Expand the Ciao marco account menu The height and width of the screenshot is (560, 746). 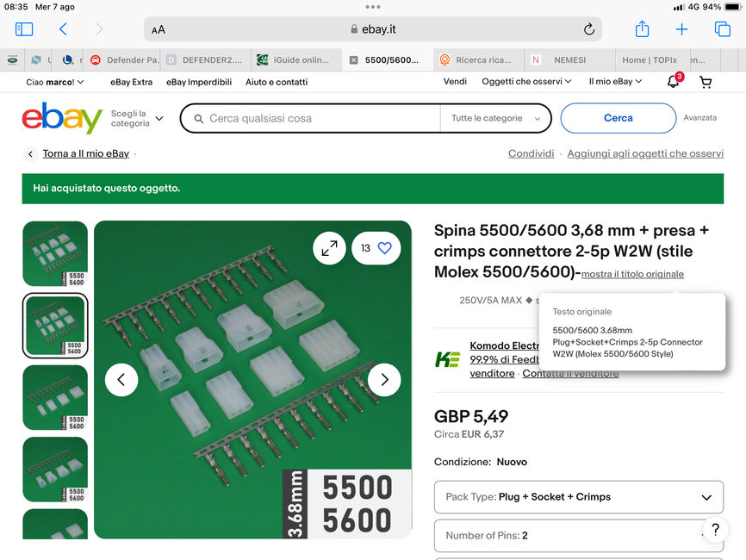click(x=55, y=82)
